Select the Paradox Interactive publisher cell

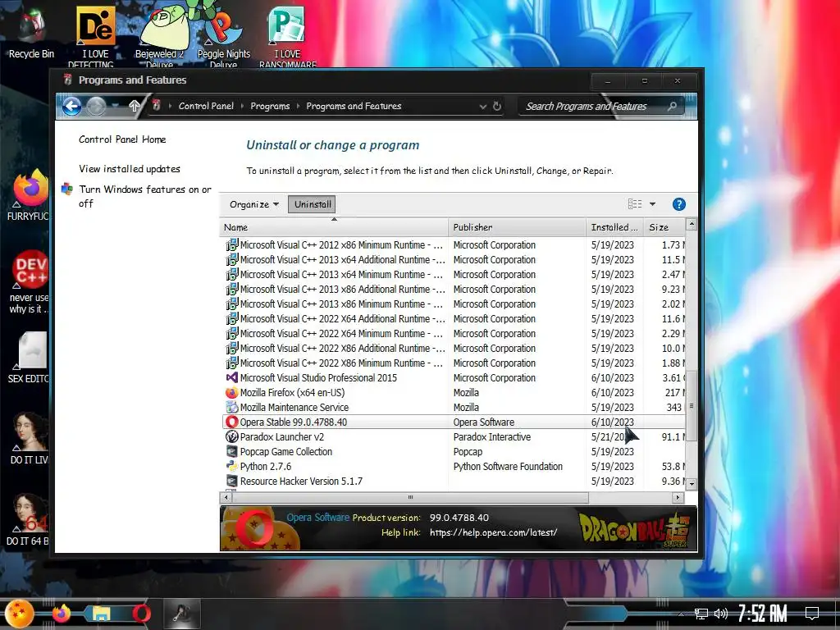[492, 437]
